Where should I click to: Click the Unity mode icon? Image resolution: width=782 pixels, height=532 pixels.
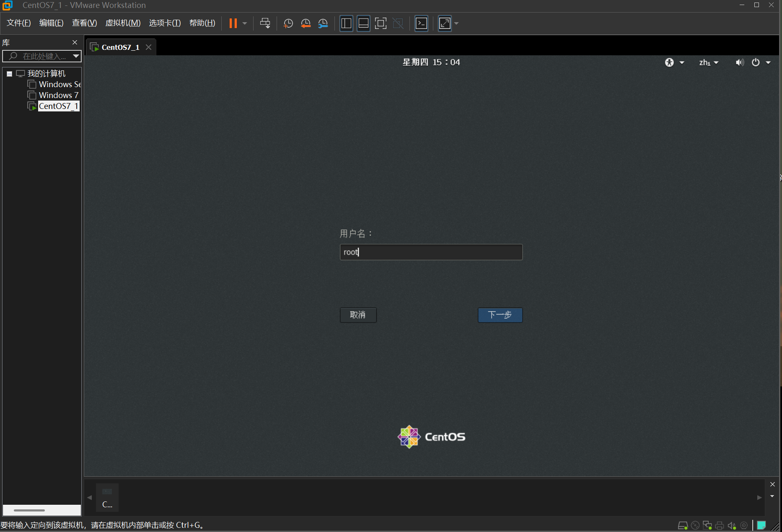pyautogui.click(x=398, y=23)
